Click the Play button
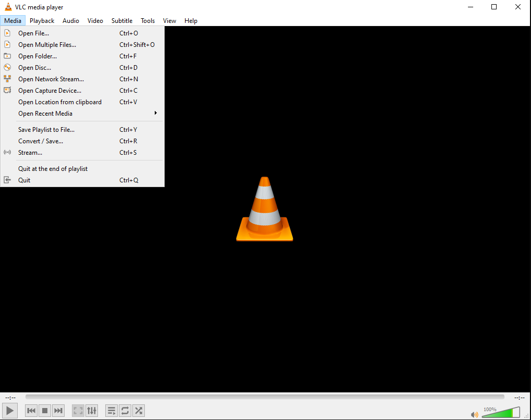The width and height of the screenshot is (531, 420). pyautogui.click(x=10, y=411)
